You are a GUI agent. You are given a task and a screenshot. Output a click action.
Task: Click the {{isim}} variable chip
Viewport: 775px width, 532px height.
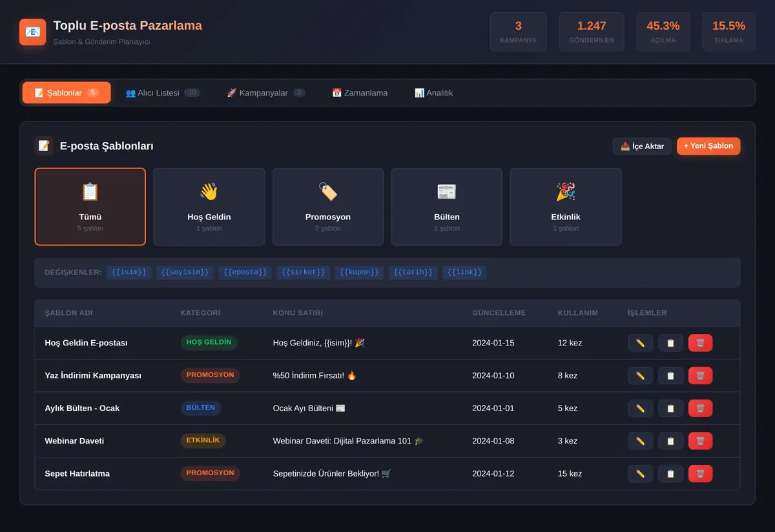(129, 272)
